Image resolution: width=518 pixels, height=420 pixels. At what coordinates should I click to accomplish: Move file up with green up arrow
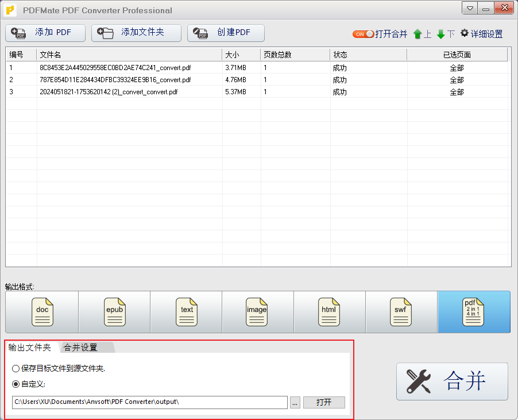click(x=418, y=34)
